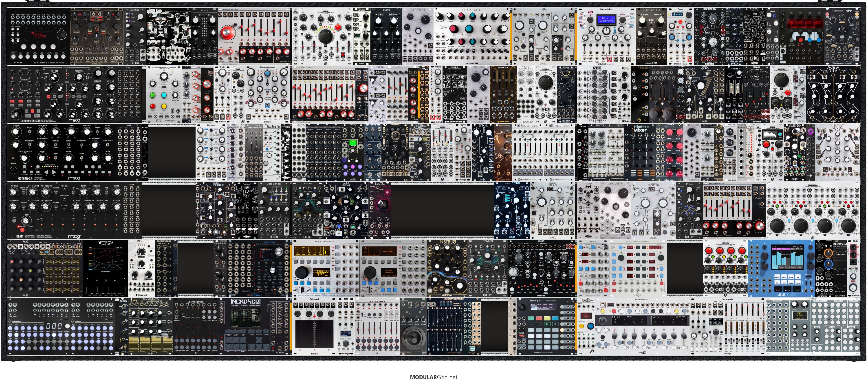Select the Silhouette module
The height and width of the screenshot is (382, 868).
coord(615,210)
